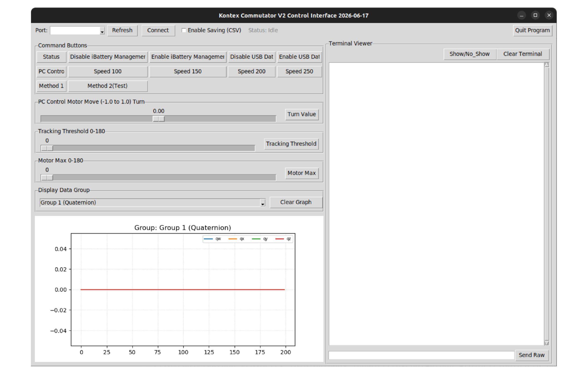Viewport: 588px width, 375px height.
Task: Enable the Saving (CSV) checkbox
Action: (184, 31)
